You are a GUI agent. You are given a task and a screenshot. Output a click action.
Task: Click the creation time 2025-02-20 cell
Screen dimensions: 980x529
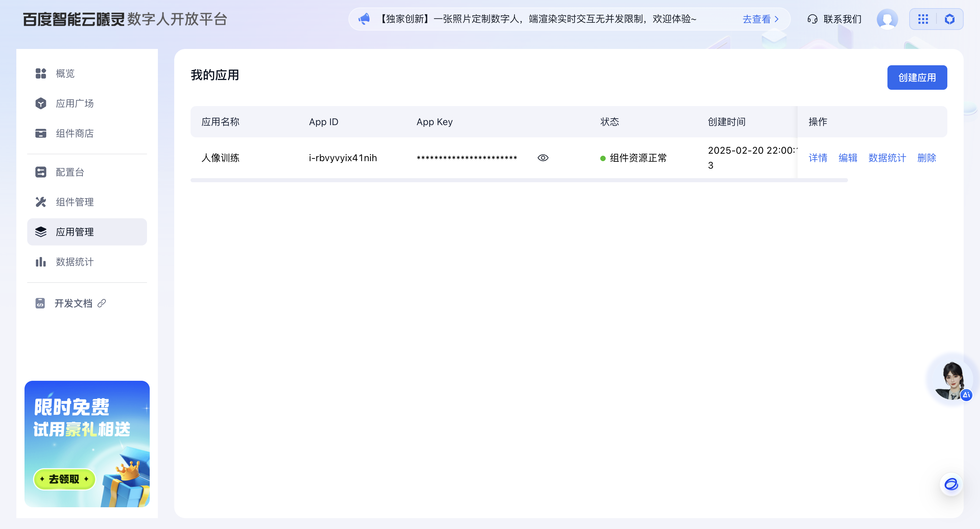[x=752, y=158]
